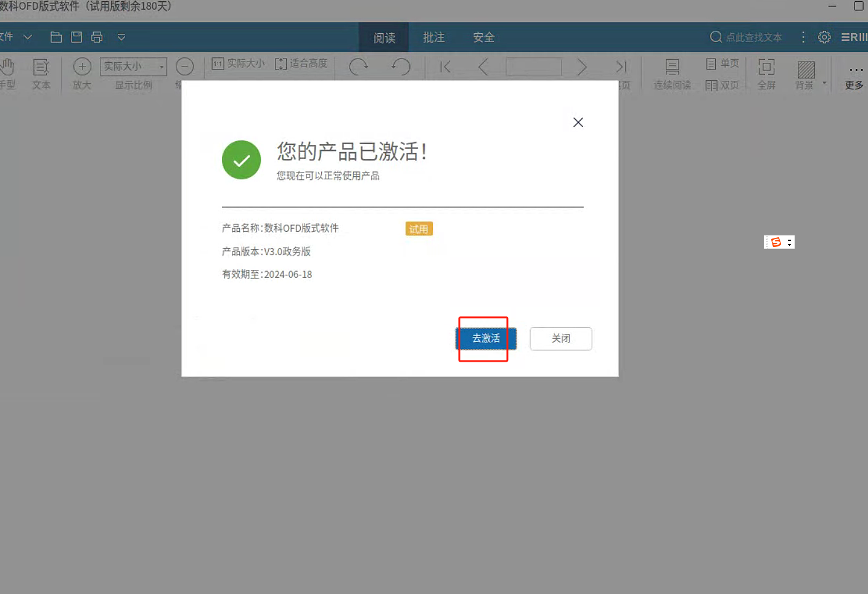This screenshot has width=868, height=594.
Task: Click the 保存 save icon
Action: pos(76,37)
